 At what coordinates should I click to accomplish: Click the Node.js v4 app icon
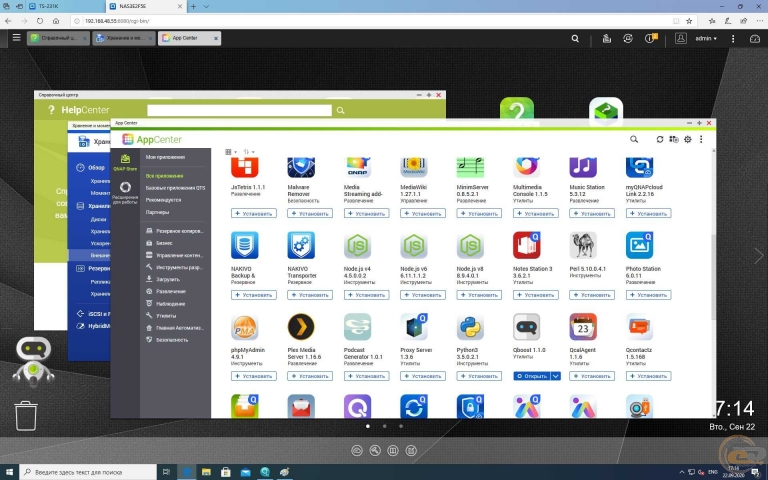click(358, 245)
